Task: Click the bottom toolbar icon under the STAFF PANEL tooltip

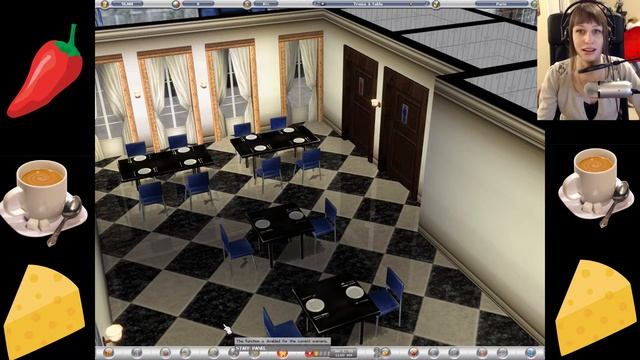Action: coord(254,353)
